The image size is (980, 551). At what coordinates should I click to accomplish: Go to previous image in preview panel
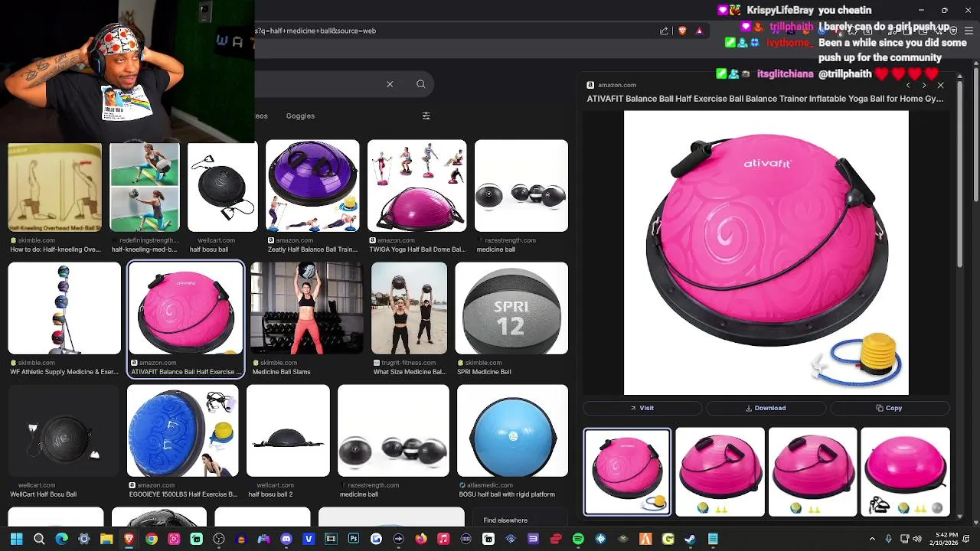908,86
